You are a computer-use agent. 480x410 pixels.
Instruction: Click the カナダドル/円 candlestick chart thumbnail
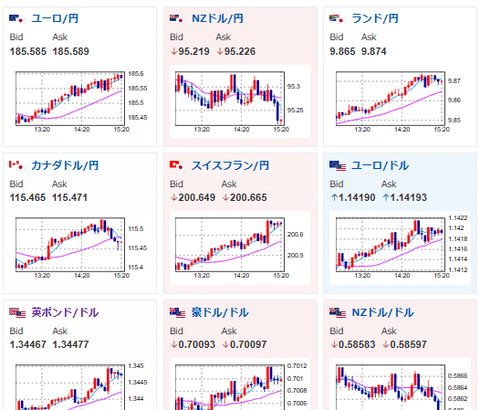[x=80, y=248]
